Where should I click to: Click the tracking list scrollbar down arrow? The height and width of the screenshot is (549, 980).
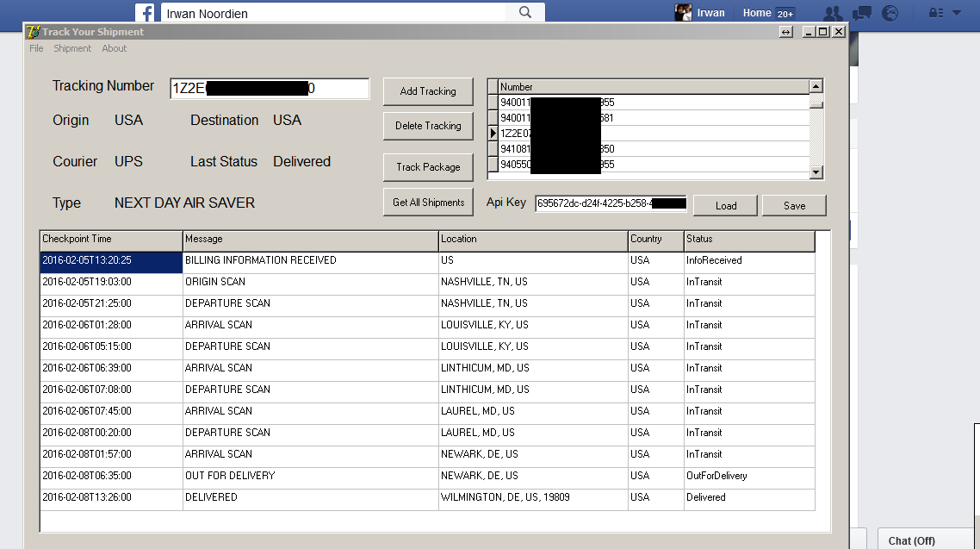click(816, 172)
